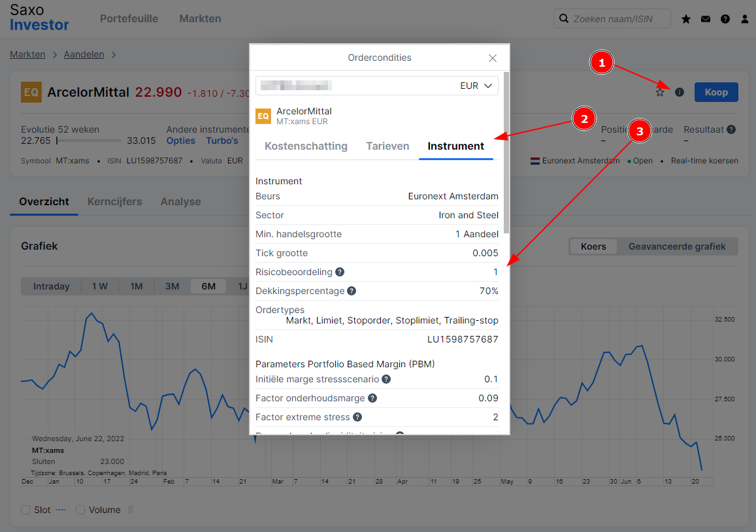
Task: Click the search magnifier icon
Action: [x=564, y=18]
